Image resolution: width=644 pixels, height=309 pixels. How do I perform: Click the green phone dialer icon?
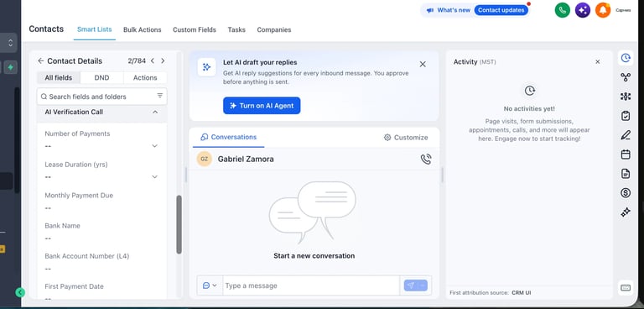[x=563, y=10]
